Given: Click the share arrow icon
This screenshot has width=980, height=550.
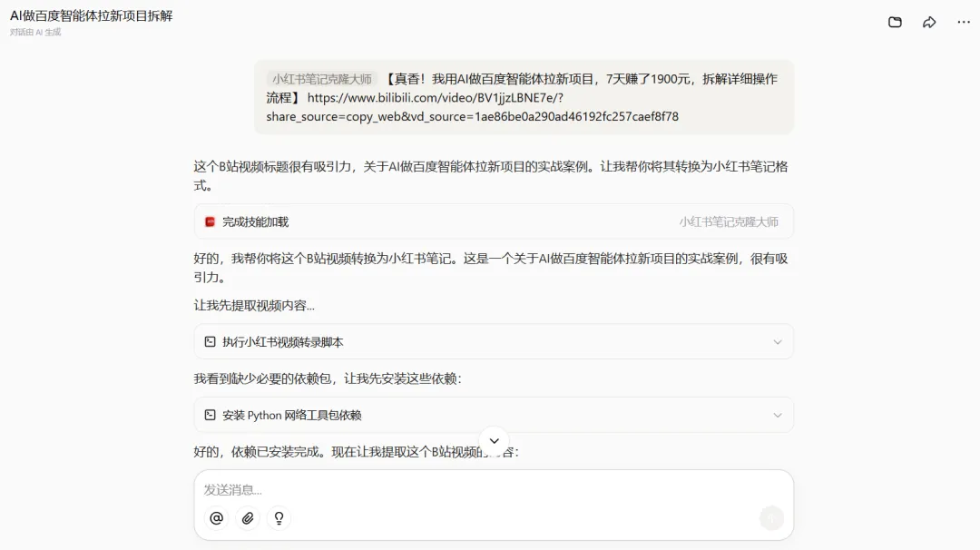Looking at the screenshot, I should (x=929, y=23).
